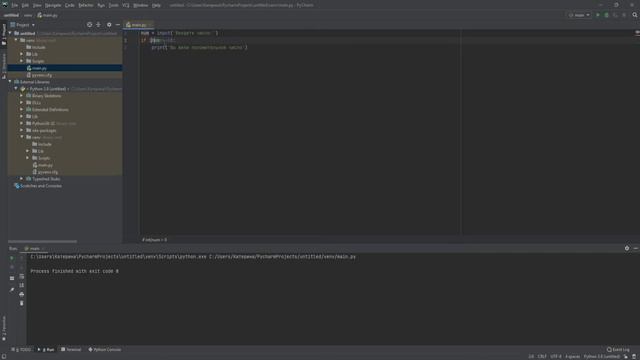The image size is (640, 360).
Task: Expand Extended Definitions node
Action: (x=22, y=109)
